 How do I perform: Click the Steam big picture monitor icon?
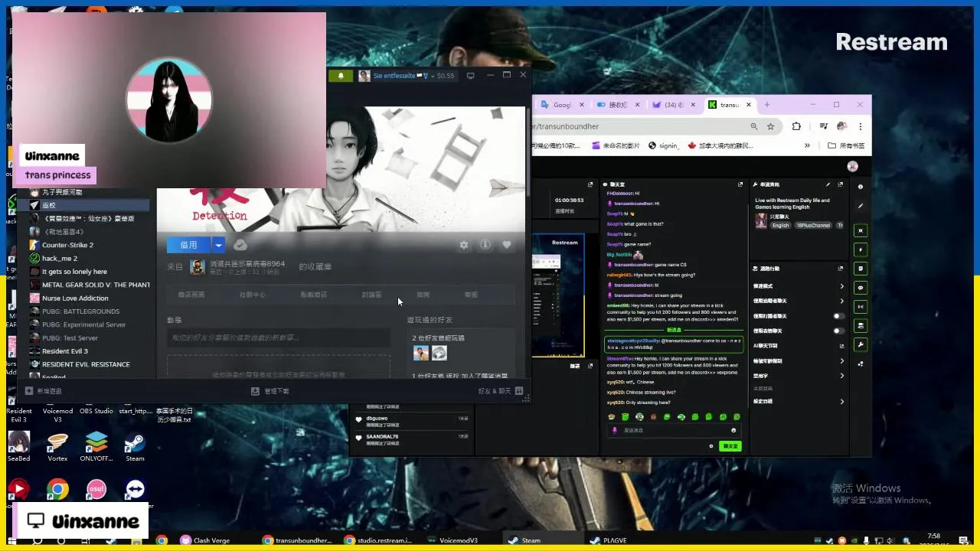[x=470, y=76]
